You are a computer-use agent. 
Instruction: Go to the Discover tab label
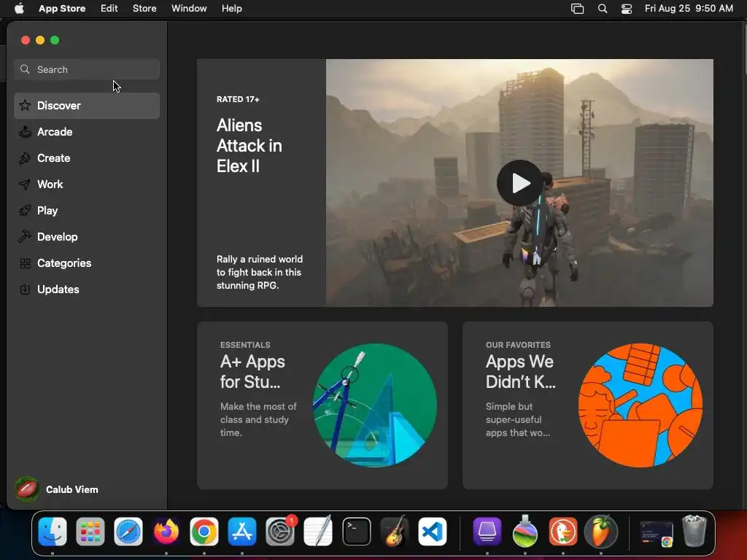click(x=59, y=106)
